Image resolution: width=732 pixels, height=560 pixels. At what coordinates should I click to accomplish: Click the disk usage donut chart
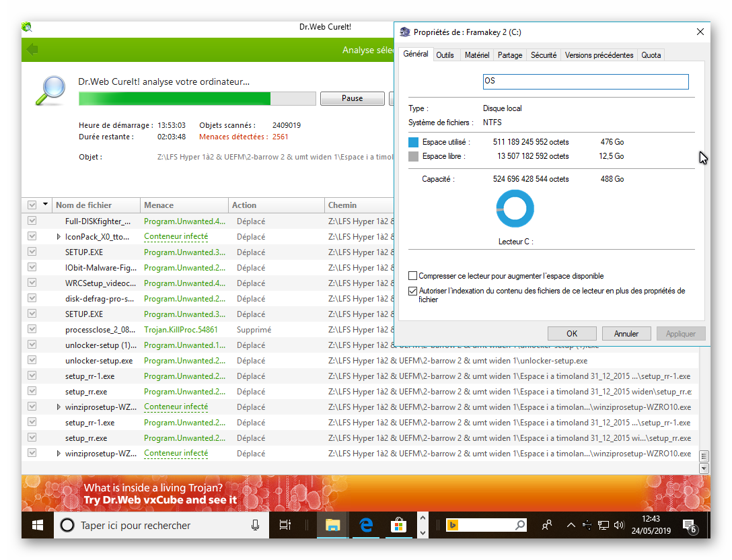(x=515, y=208)
